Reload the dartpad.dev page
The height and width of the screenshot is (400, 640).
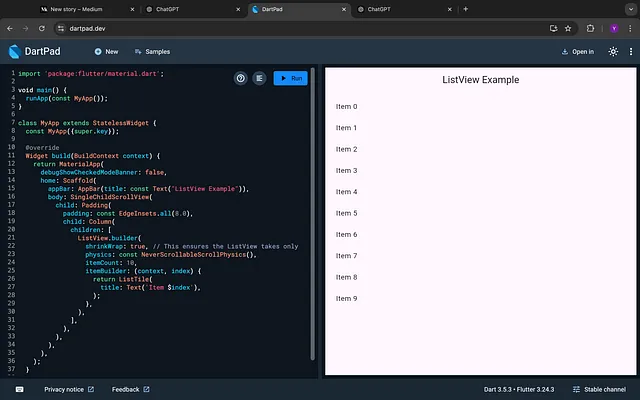[x=42, y=28]
